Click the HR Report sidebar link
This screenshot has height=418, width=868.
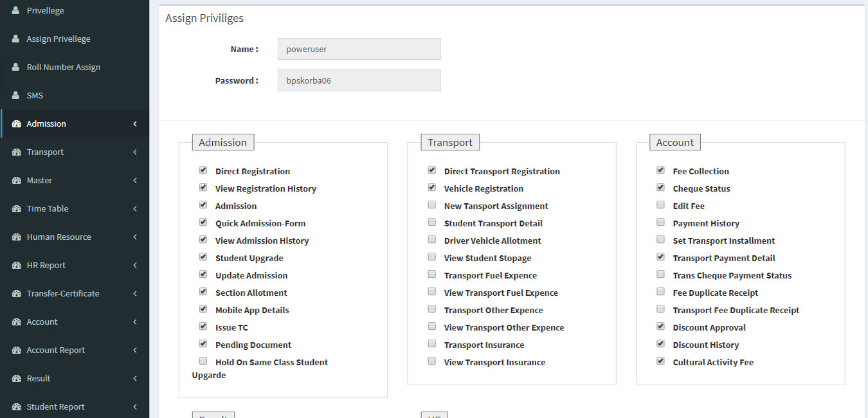tap(46, 266)
